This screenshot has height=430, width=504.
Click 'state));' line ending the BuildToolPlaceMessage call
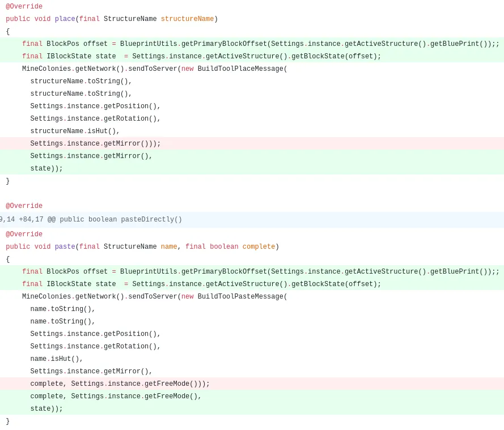point(252,168)
